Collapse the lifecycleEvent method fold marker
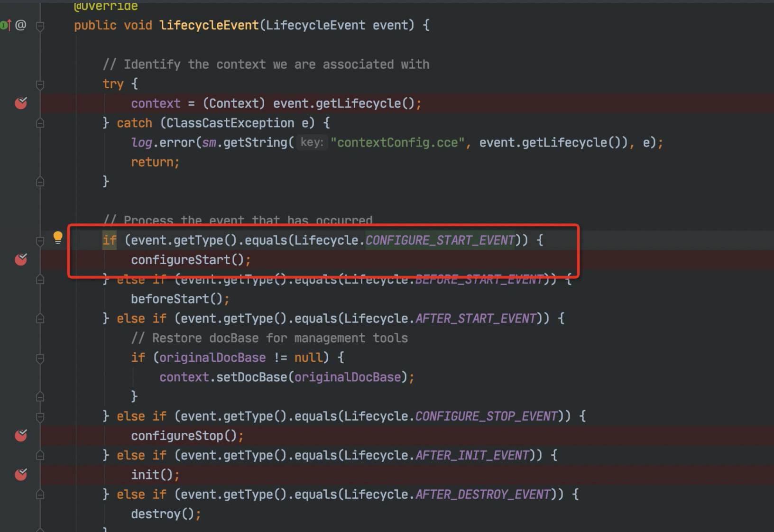Screen dimensions: 774x532 point(40,26)
